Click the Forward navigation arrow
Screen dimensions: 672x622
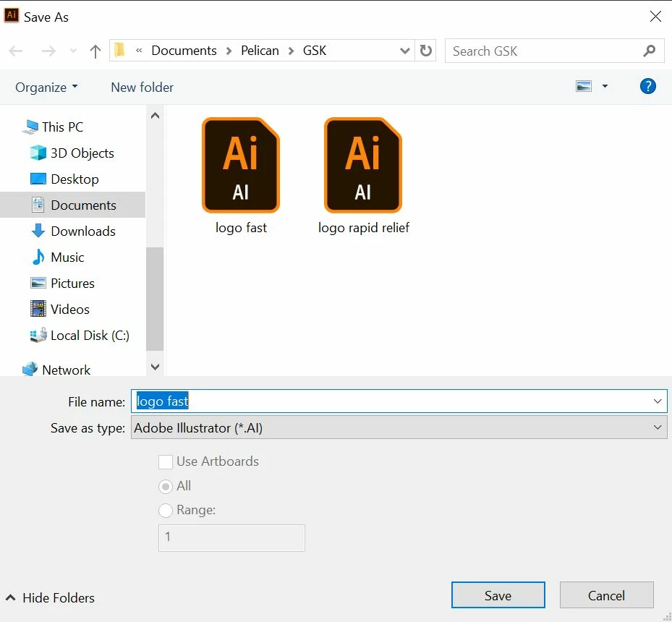coord(48,51)
